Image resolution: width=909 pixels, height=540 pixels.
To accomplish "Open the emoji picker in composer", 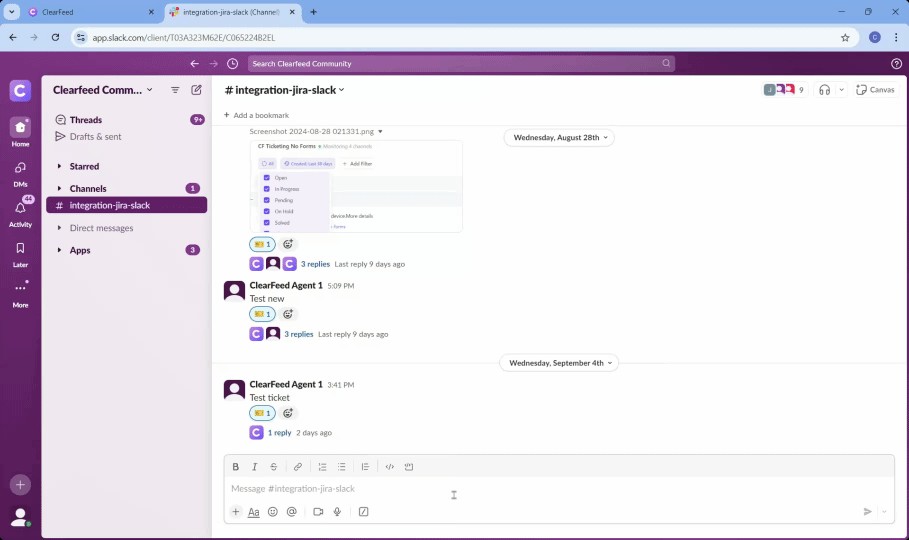I will pos(272,512).
